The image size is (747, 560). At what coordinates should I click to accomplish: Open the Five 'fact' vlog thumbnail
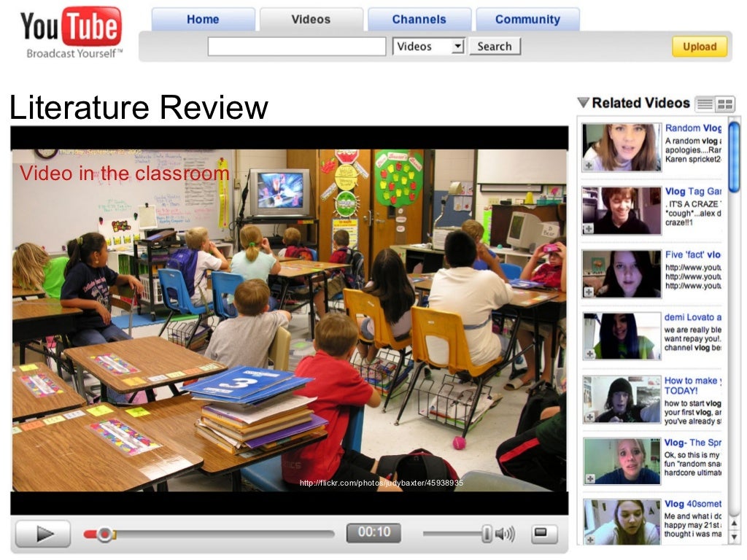(x=622, y=274)
